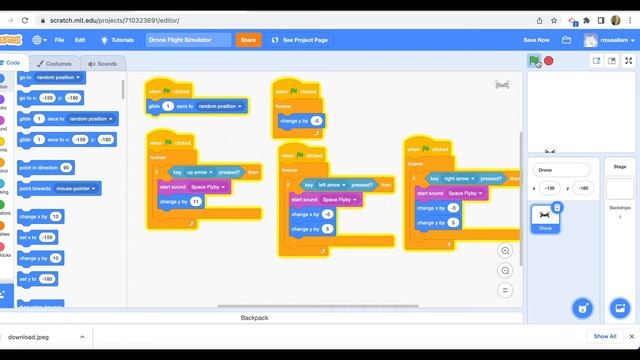Open Space Flyby dropdown in up arrow script

pos(208,187)
